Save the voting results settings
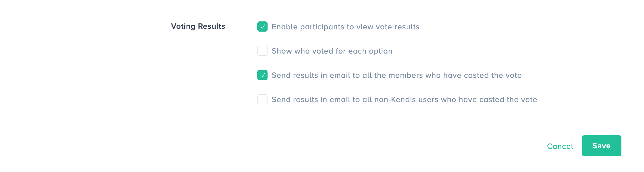Viewport: 644px width, 172px height. [x=601, y=146]
